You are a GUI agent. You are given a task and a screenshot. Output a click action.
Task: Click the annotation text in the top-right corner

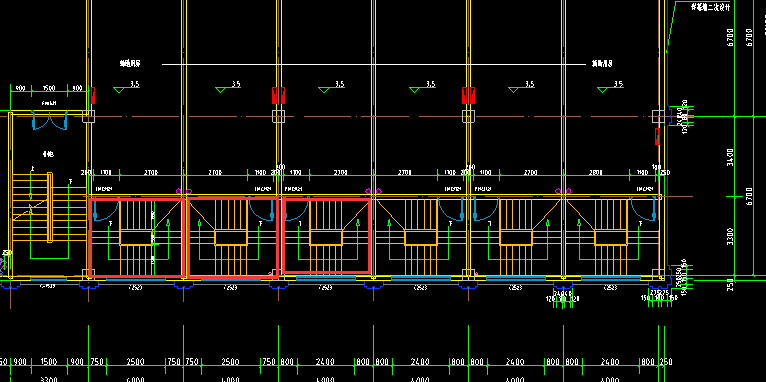tap(710, 7)
